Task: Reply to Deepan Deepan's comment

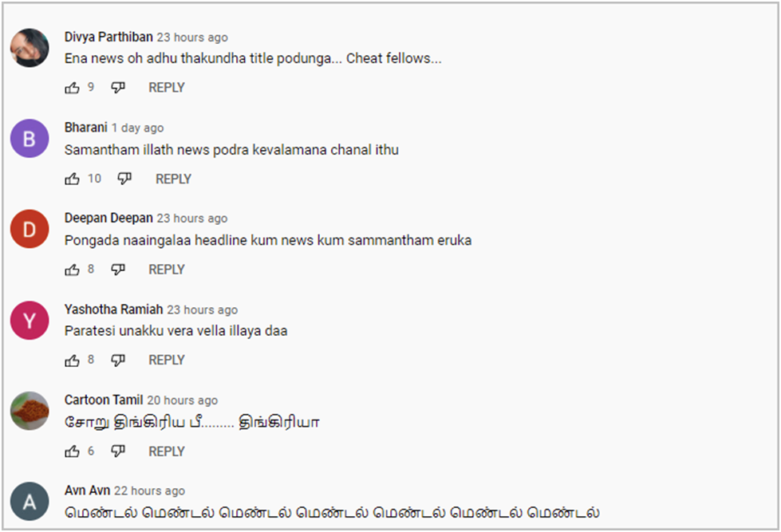Action: tap(167, 270)
